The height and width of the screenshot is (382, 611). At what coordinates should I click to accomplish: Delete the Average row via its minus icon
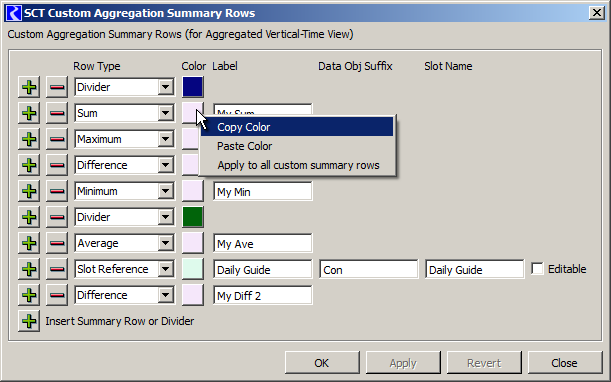[57, 243]
